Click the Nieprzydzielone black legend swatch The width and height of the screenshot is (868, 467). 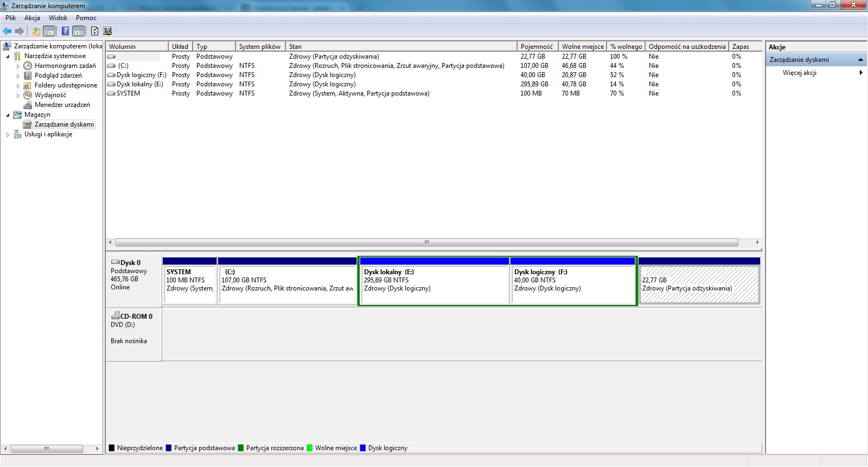click(x=112, y=448)
